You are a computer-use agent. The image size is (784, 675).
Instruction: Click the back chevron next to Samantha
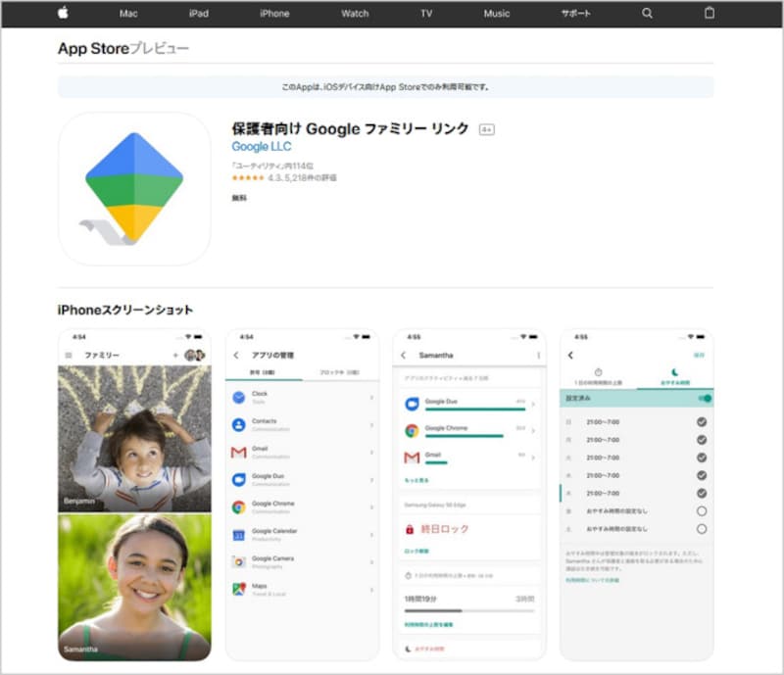[404, 354]
